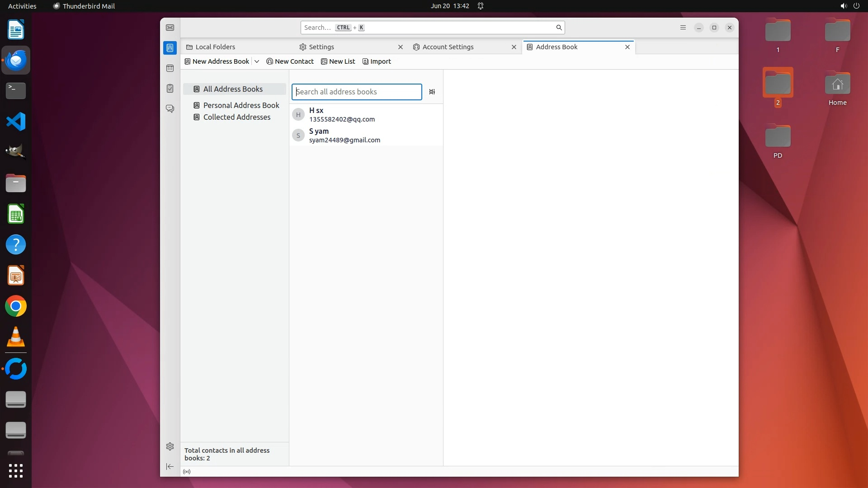
Task: Switch to the Calendar space
Action: click(x=170, y=68)
